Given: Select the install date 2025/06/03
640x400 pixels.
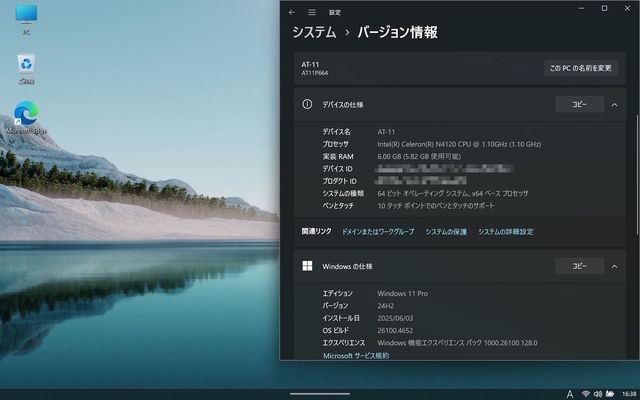Looking at the screenshot, I should pos(395,318).
